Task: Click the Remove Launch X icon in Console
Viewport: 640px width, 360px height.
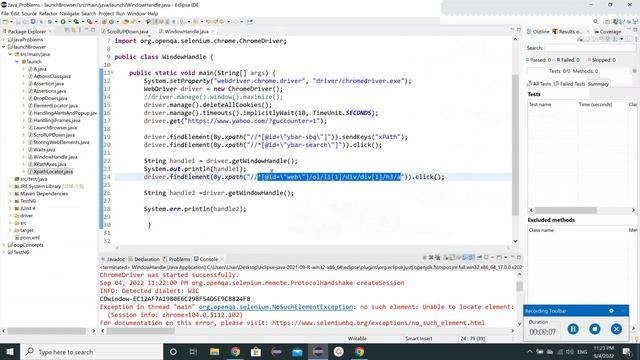Action: (x=431, y=258)
